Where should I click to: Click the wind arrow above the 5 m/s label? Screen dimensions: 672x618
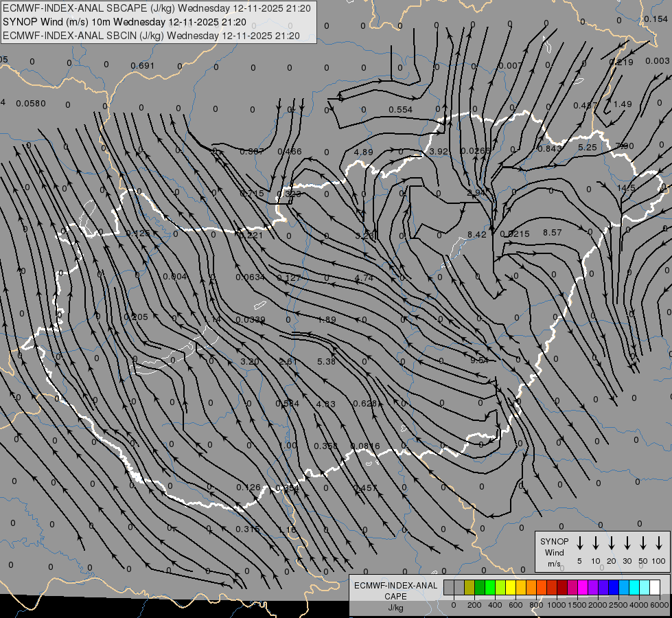(579, 543)
